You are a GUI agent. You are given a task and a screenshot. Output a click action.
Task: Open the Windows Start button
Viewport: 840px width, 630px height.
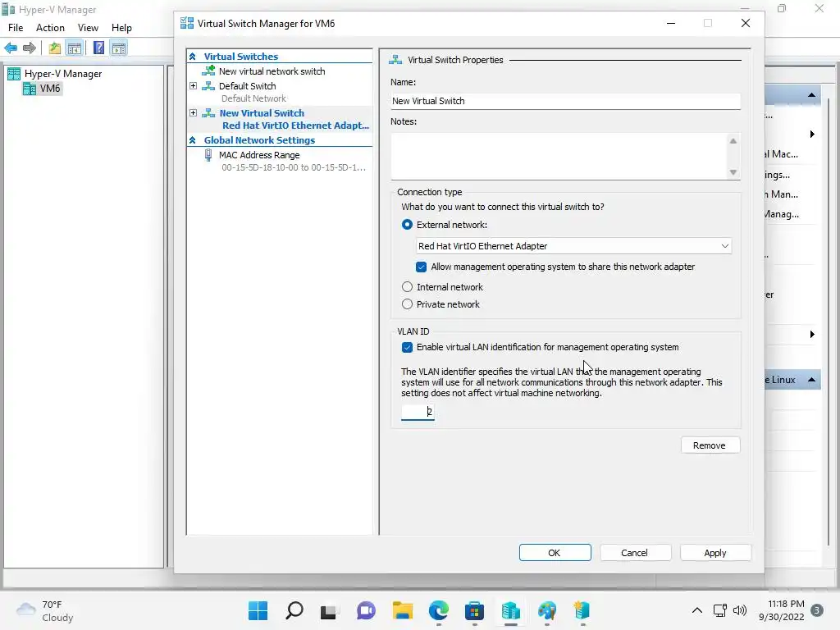click(258, 610)
